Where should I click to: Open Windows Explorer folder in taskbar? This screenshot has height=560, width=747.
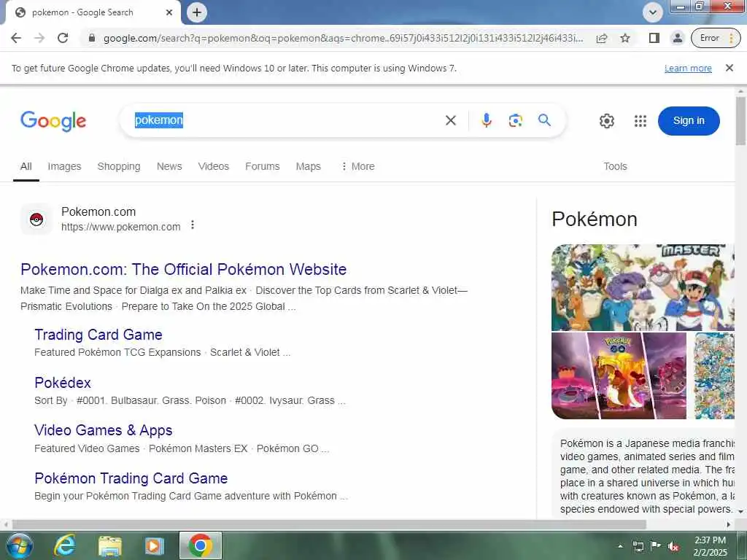coord(110,546)
